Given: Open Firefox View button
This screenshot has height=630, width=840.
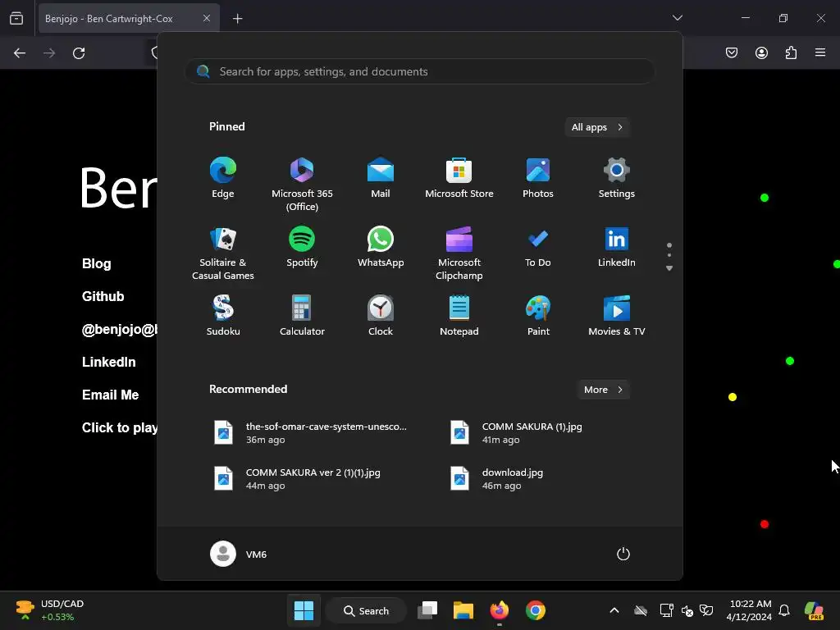Looking at the screenshot, I should pyautogui.click(x=16, y=19).
